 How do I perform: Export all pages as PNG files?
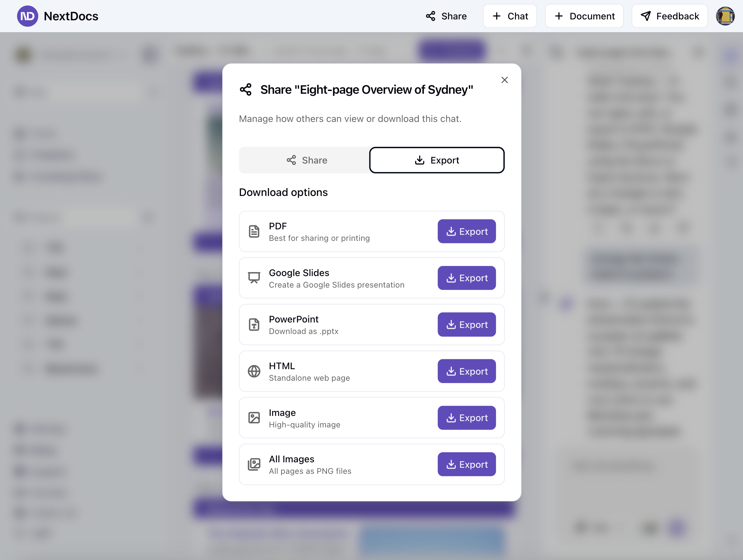tap(466, 464)
